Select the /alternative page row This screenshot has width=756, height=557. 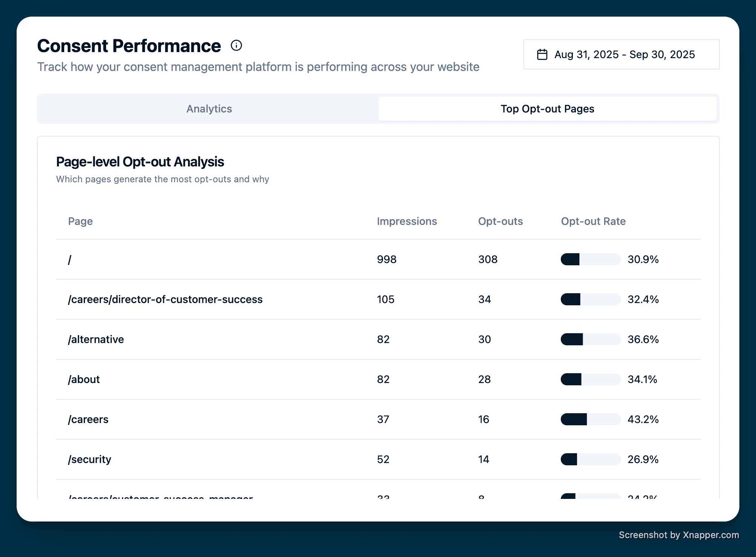pyautogui.click(x=96, y=339)
